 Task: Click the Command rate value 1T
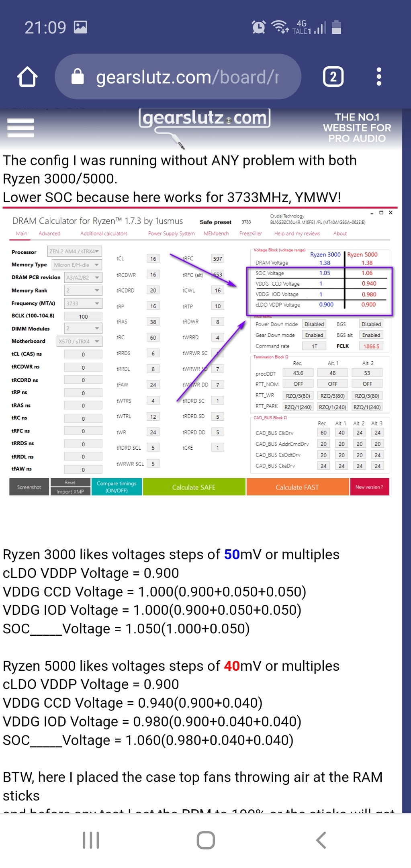(x=314, y=346)
